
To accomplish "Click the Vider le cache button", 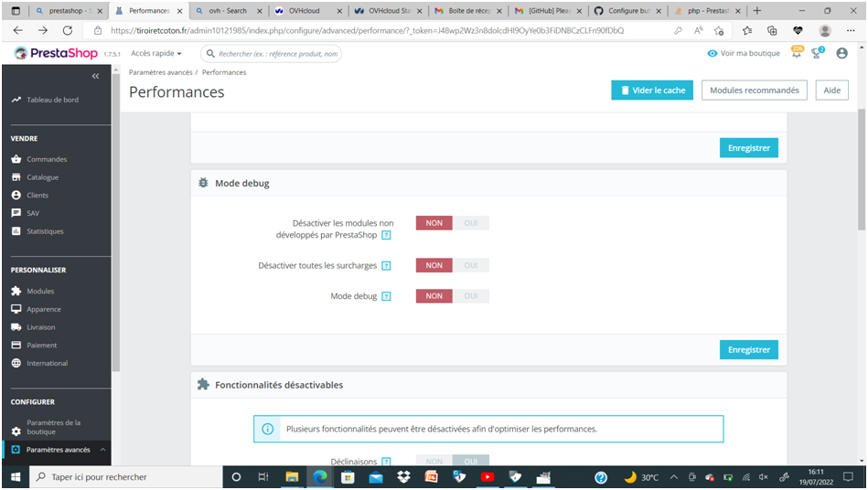I will click(652, 91).
